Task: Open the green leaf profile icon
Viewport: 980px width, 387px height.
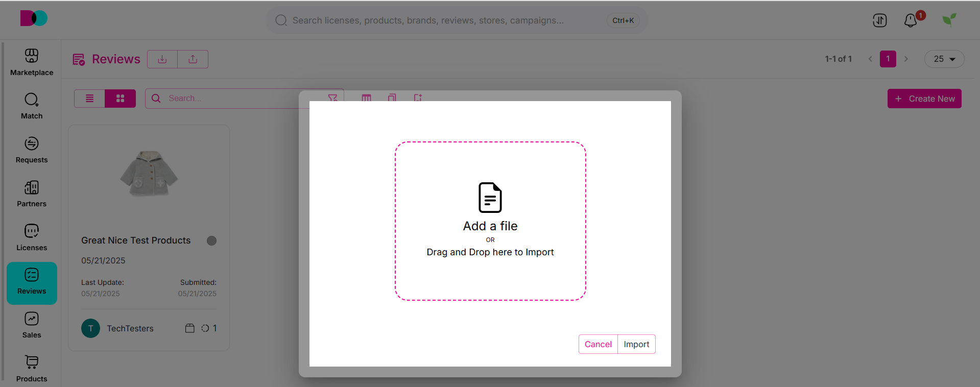Action: point(949,20)
